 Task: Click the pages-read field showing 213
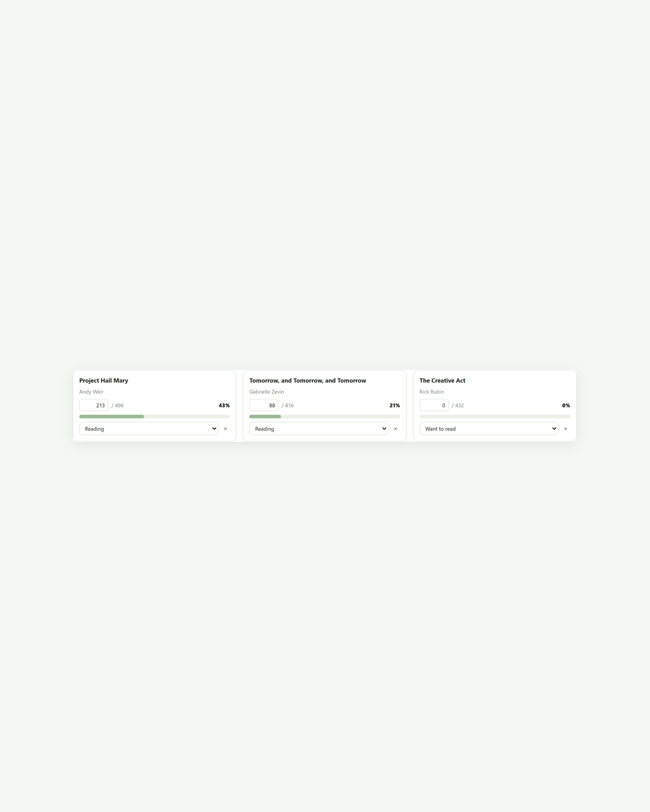click(x=94, y=405)
